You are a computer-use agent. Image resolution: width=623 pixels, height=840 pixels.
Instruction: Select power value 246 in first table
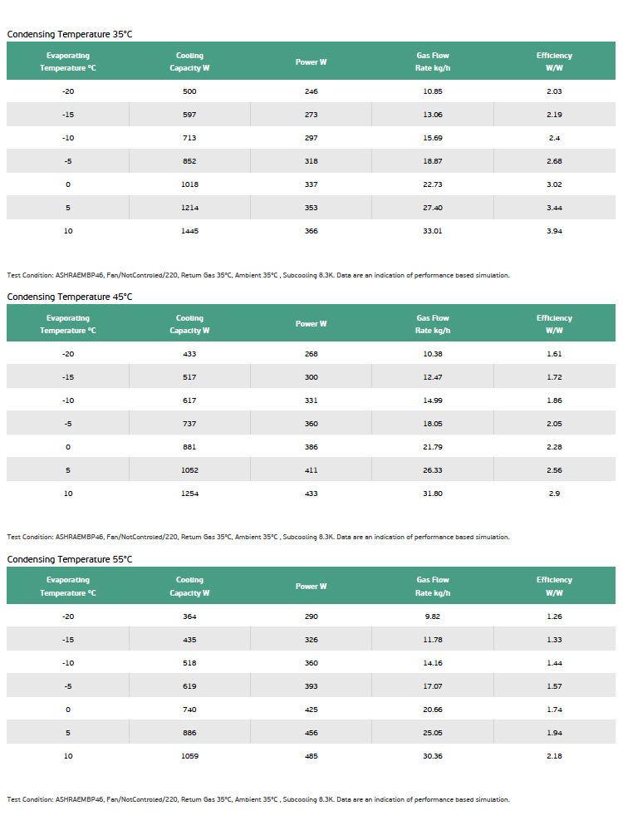311,91
